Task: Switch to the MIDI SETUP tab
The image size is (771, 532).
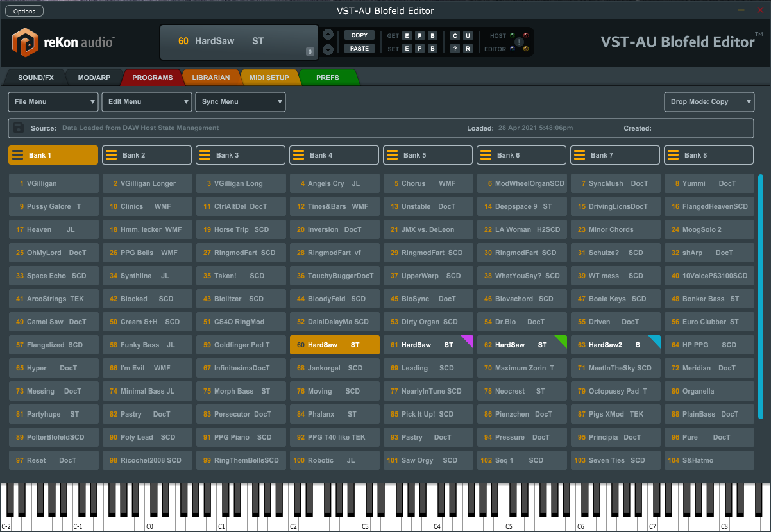Action: click(269, 78)
